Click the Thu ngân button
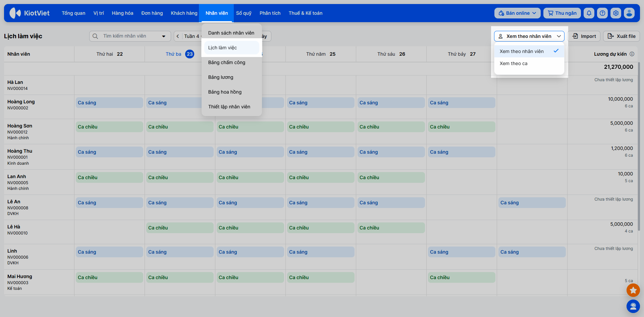Screen dimensions: 644x317 pyautogui.click(x=562, y=13)
